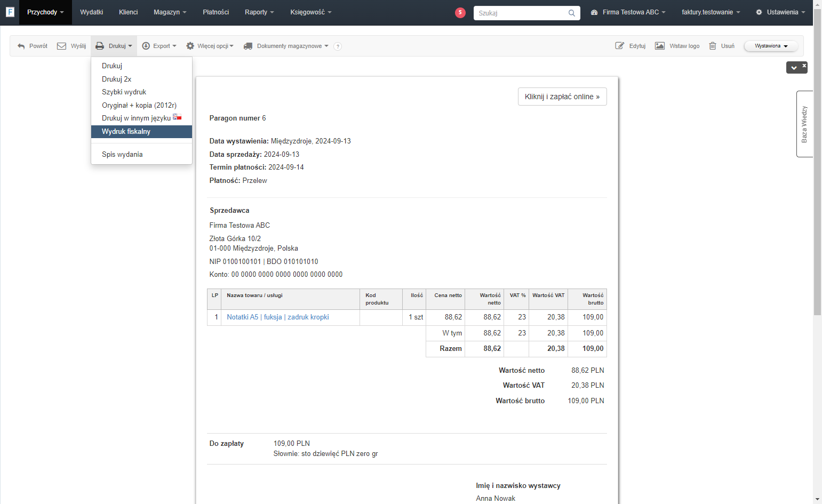Click Wstaw logo to insert a logo
The width and height of the screenshot is (822, 504).
(x=677, y=46)
